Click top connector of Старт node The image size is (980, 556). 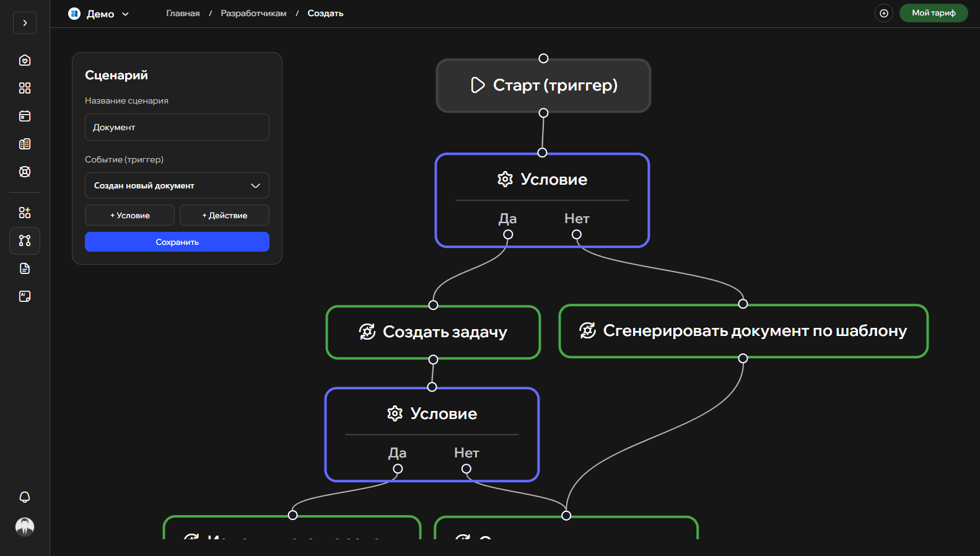click(543, 58)
